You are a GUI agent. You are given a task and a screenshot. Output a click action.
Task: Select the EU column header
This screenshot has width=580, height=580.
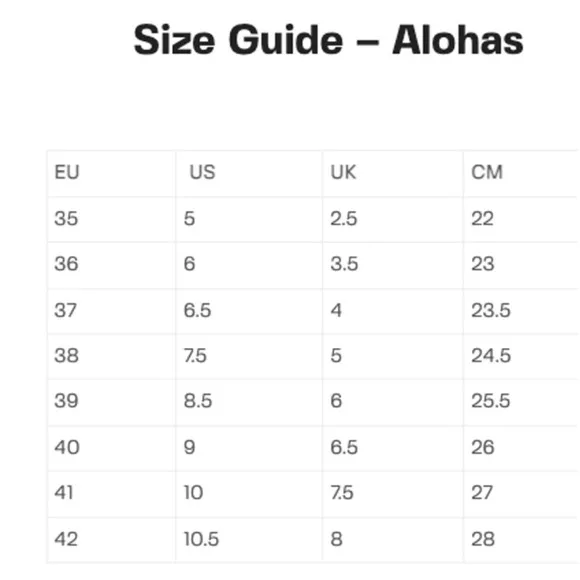112,173
